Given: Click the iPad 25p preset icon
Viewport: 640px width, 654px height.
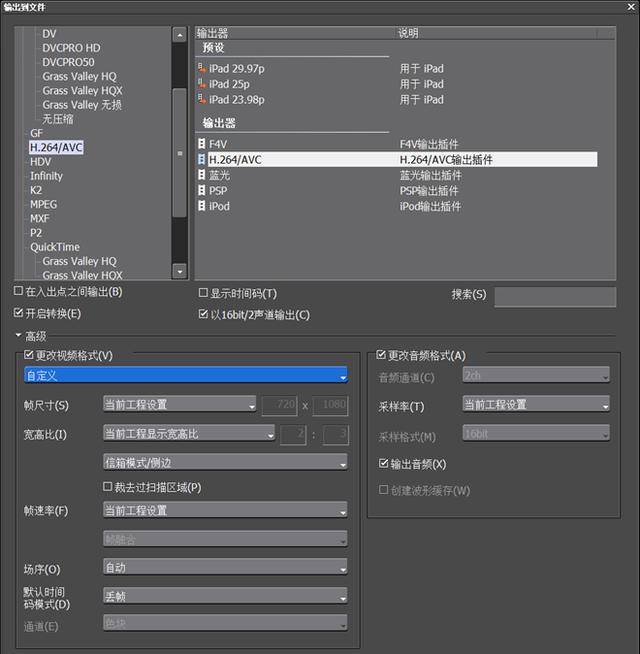Looking at the screenshot, I should pyautogui.click(x=202, y=84).
